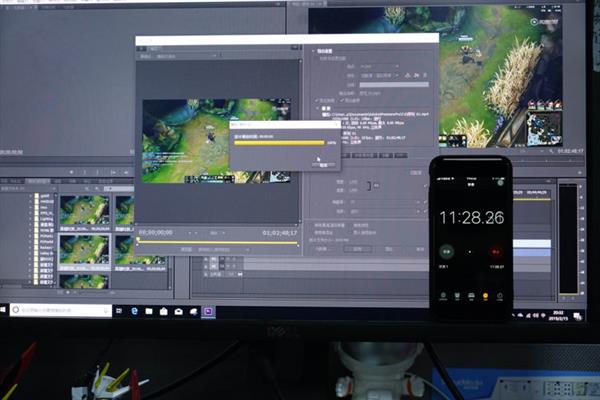Click the cancel button in encoding progress dialog

[x=324, y=165]
